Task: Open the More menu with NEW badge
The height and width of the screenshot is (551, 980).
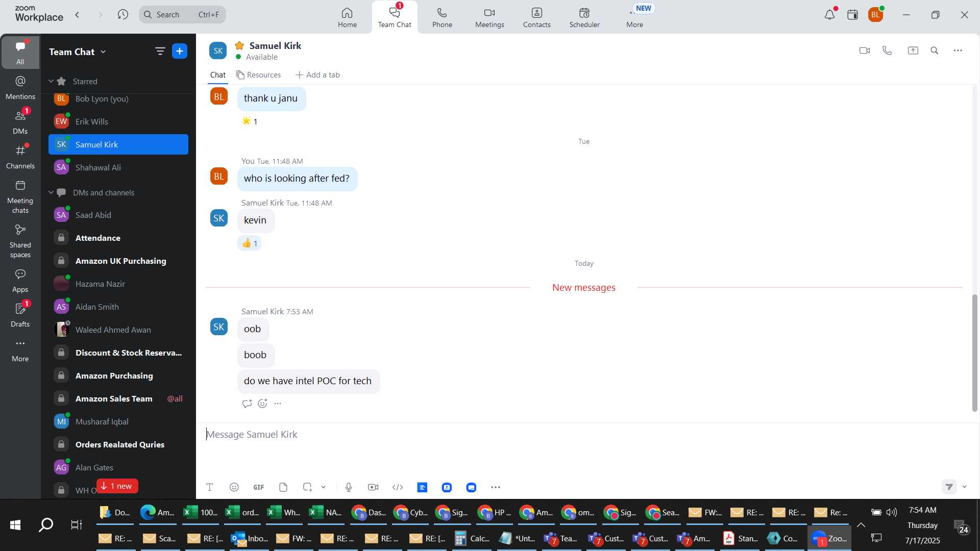Action: pos(635,17)
